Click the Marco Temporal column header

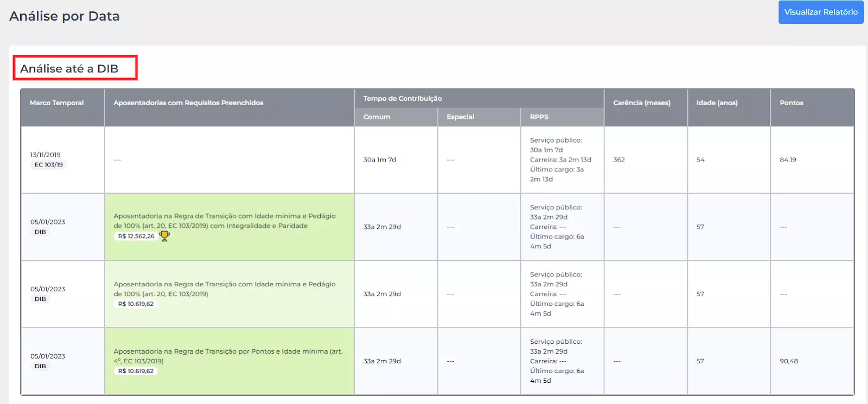tap(57, 102)
